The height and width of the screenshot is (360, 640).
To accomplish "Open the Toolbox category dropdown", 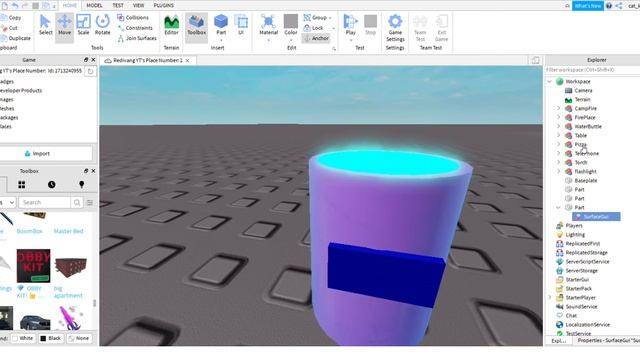I will (8, 202).
